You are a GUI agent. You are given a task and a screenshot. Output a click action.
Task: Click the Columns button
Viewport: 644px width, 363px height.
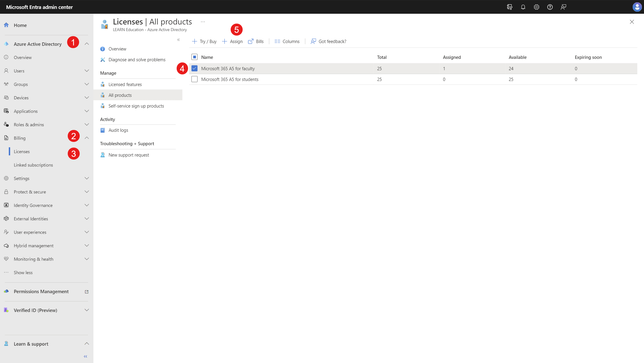287,42
